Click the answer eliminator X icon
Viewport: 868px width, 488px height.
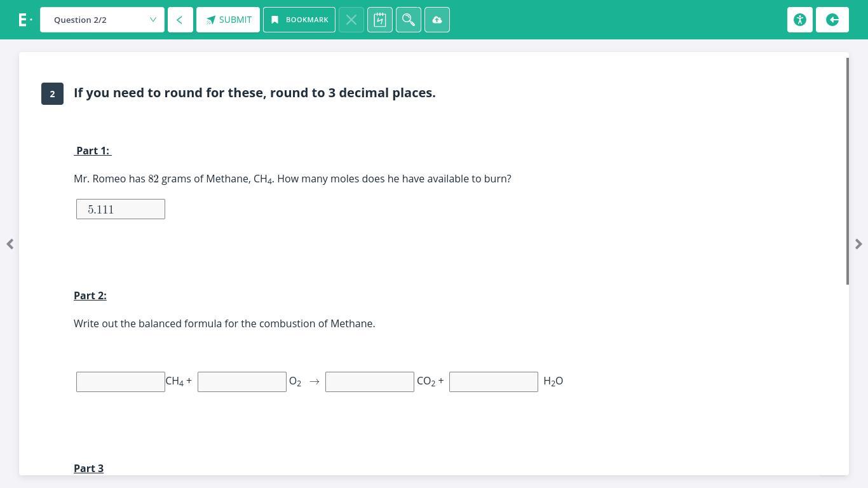351,20
